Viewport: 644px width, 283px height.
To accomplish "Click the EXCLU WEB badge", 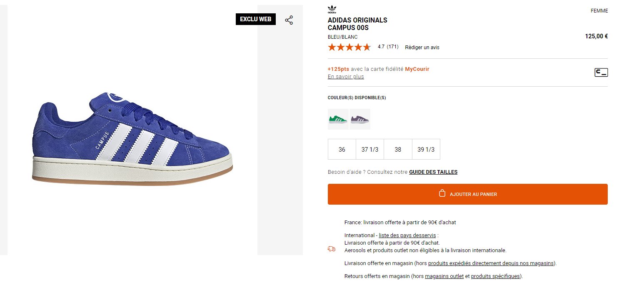I will tap(256, 19).
